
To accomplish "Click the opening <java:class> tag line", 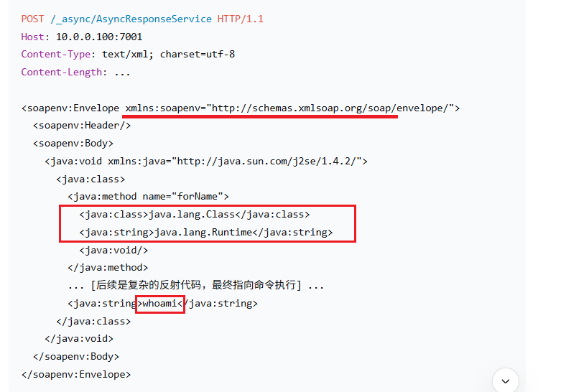I will click(91, 179).
